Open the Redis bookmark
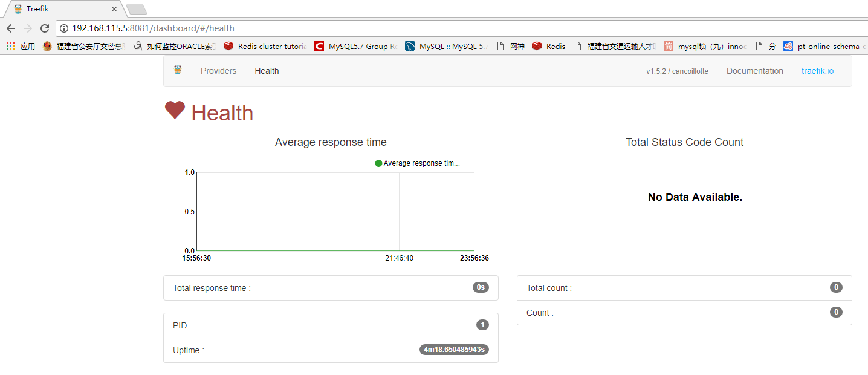 549,46
